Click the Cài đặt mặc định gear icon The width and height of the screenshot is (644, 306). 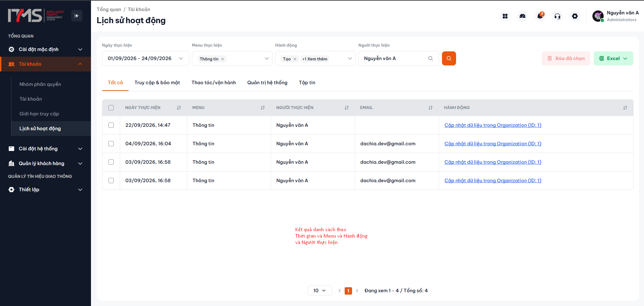point(11,49)
